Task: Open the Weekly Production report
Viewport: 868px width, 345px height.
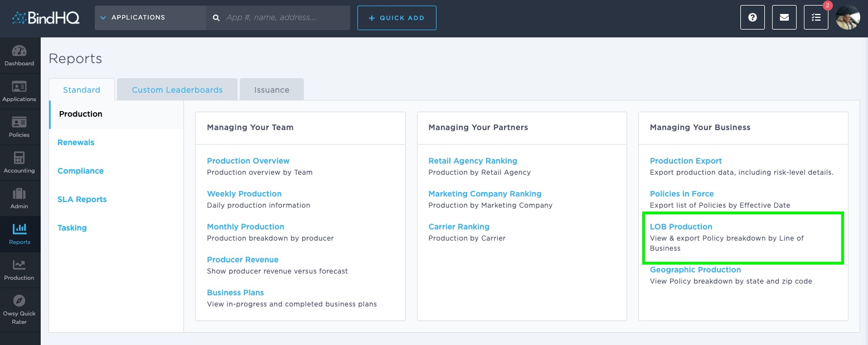Action: coord(244,194)
